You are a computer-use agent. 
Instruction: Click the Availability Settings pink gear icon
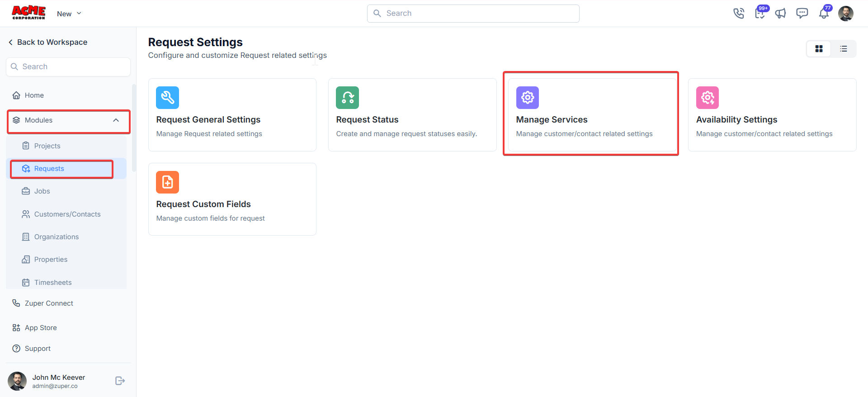pyautogui.click(x=708, y=98)
